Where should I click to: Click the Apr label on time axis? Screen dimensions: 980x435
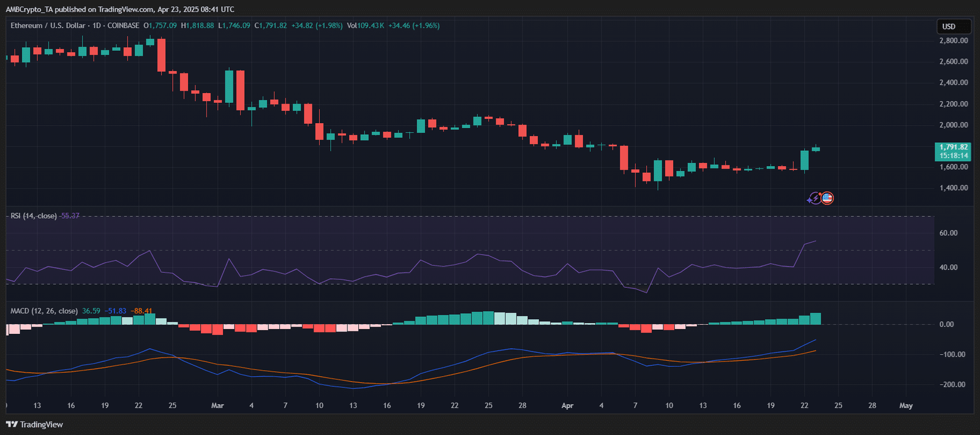pos(567,406)
